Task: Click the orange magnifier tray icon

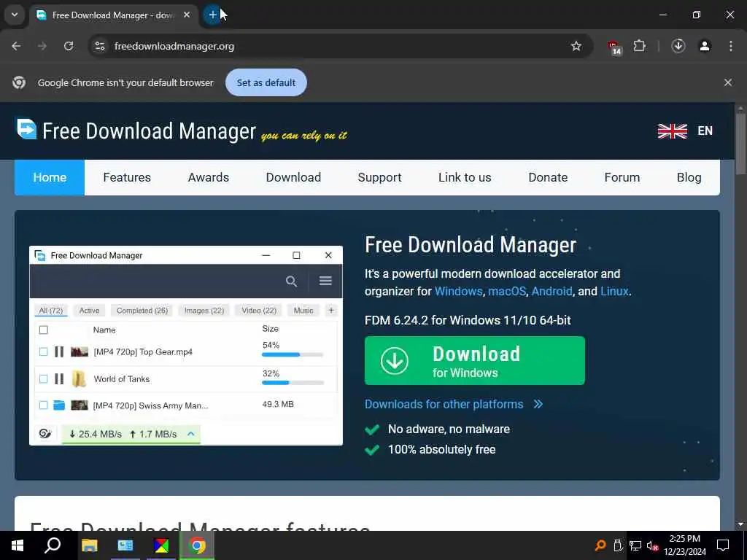Action: [600, 545]
